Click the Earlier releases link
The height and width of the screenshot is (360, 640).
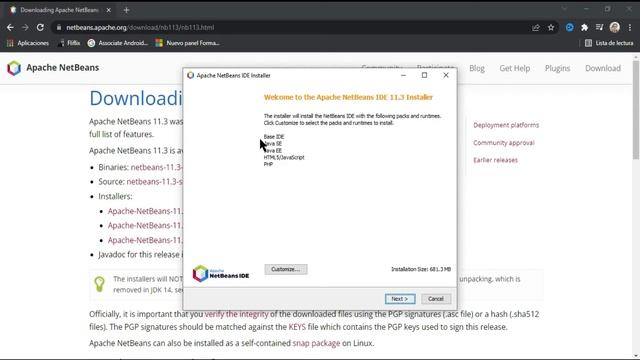(x=496, y=160)
